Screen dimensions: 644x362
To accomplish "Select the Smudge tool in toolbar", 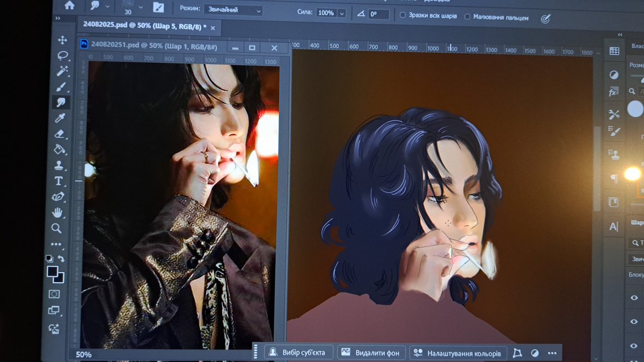I will tap(61, 102).
